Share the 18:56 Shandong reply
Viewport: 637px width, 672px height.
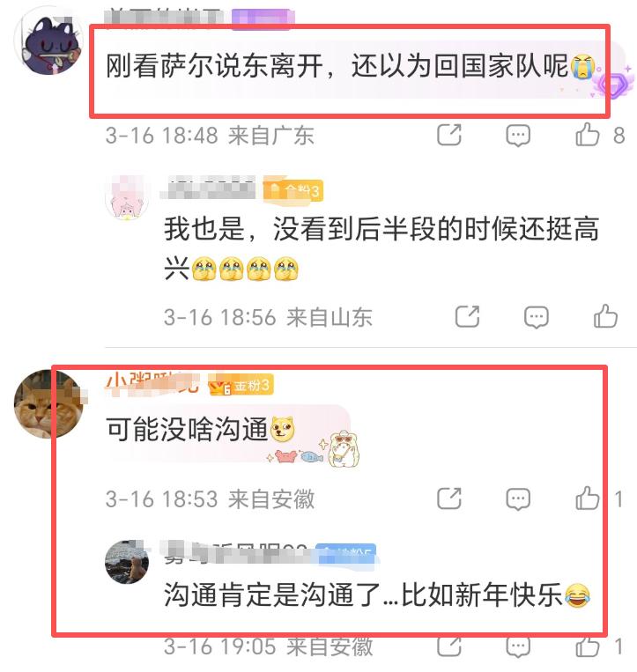coord(467,317)
